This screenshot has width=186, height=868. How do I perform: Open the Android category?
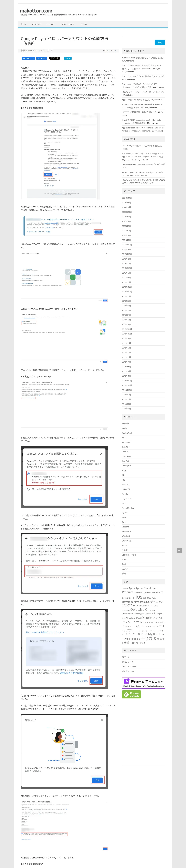[125, 424]
